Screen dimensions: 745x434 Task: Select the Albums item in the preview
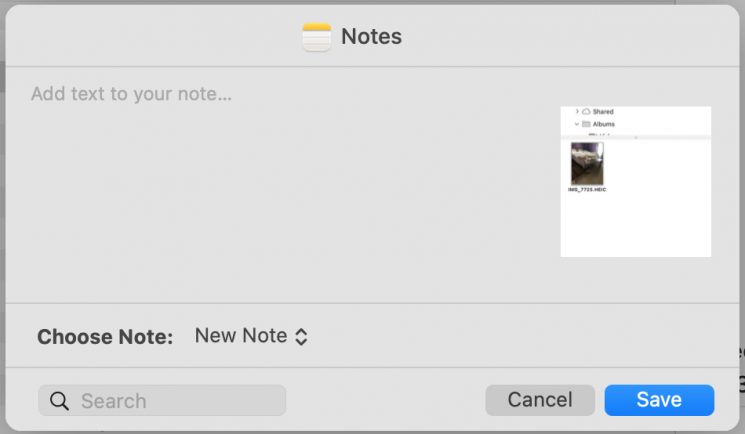click(603, 124)
